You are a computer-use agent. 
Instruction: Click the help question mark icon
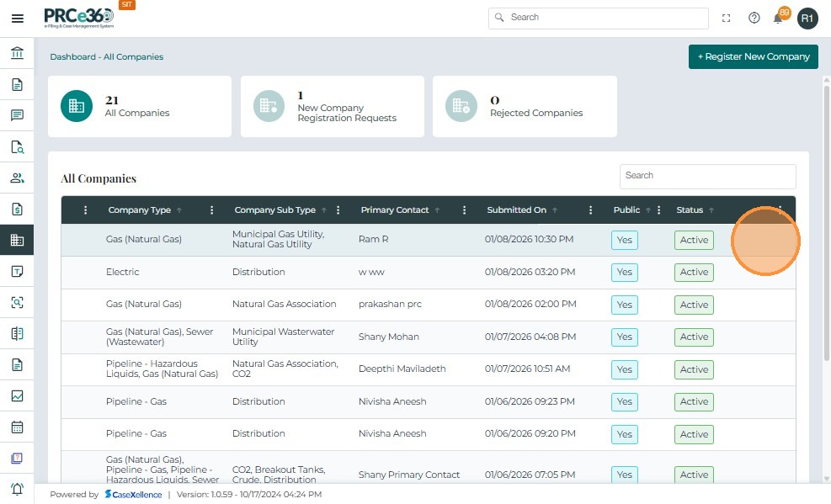[754, 18]
